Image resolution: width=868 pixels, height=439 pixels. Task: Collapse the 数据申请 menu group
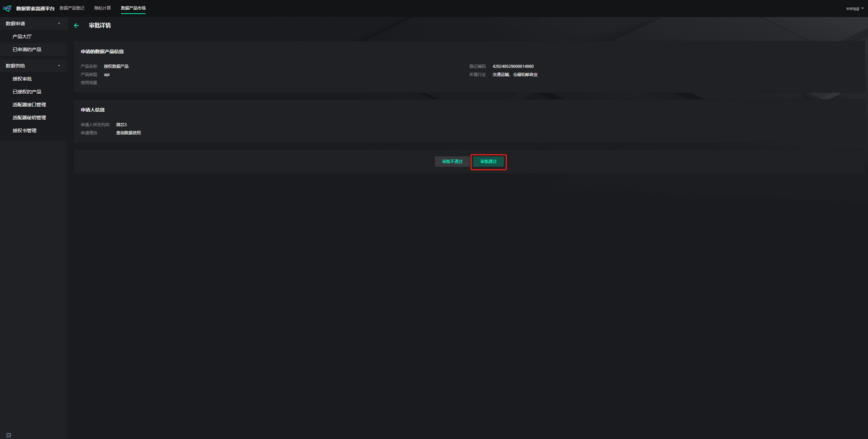pyautogui.click(x=33, y=24)
